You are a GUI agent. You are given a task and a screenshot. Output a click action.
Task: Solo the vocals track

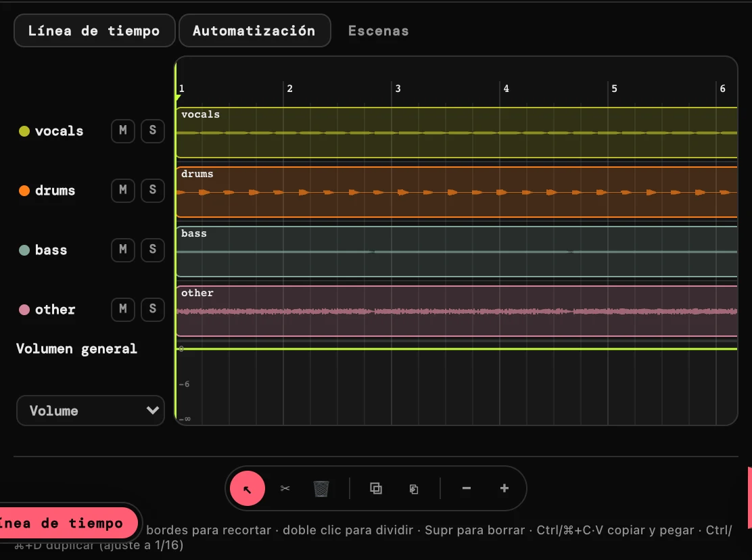pos(153,131)
